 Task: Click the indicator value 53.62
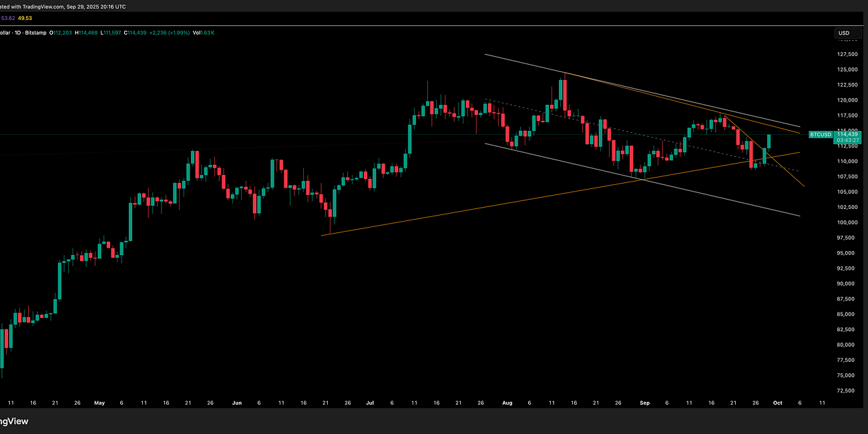pos(7,18)
